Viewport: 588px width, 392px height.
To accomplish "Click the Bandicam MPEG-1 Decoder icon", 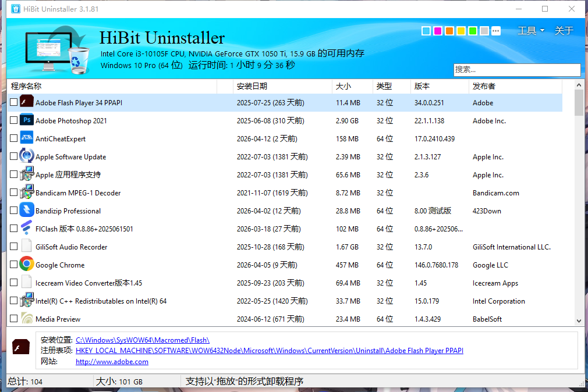I will (27, 192).
